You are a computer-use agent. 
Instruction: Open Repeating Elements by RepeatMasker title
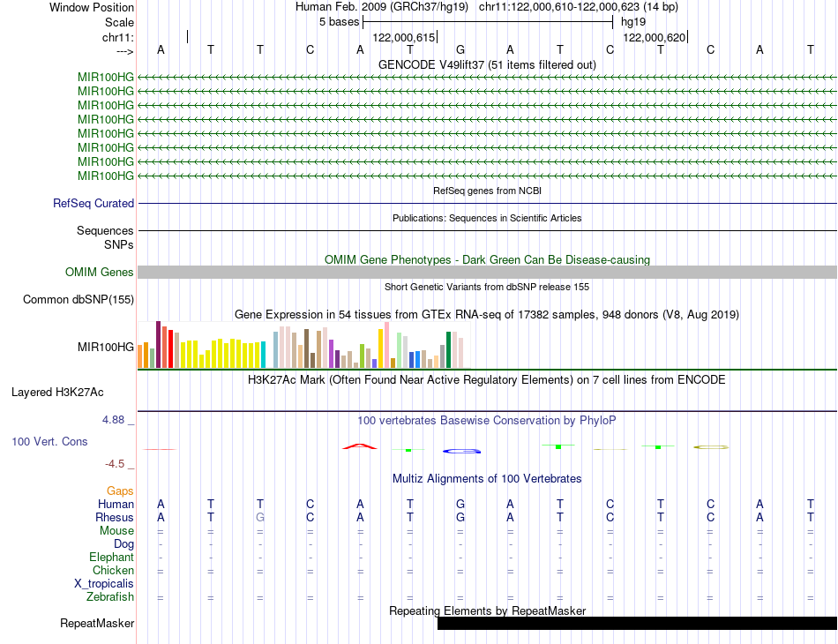pos(487,610)
